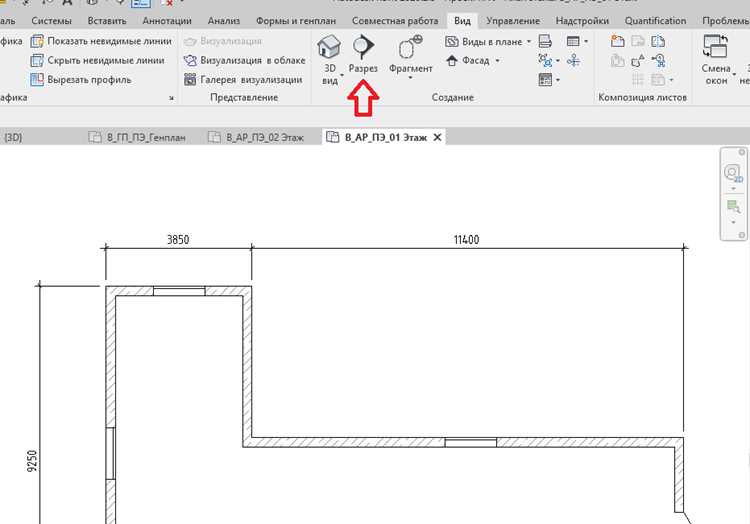
Task: Open the Quantification ribbon tab
Action: tap(655, 21)
